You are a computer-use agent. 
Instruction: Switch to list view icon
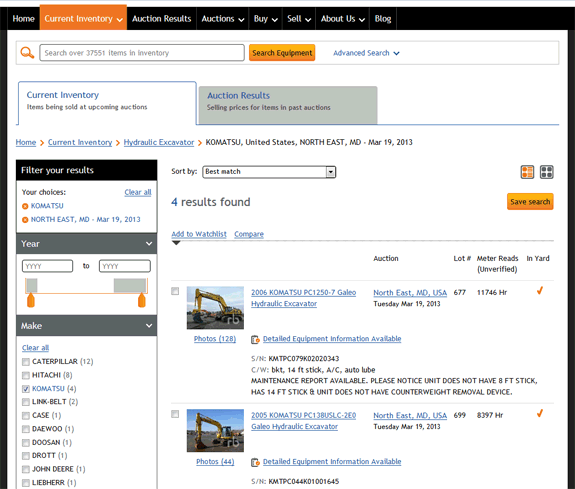[527, 172]
